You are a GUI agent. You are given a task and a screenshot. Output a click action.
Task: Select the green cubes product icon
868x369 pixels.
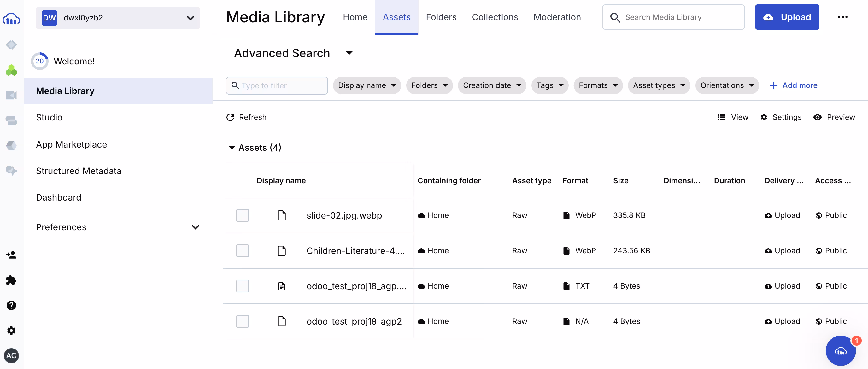(x=11, y=70)
